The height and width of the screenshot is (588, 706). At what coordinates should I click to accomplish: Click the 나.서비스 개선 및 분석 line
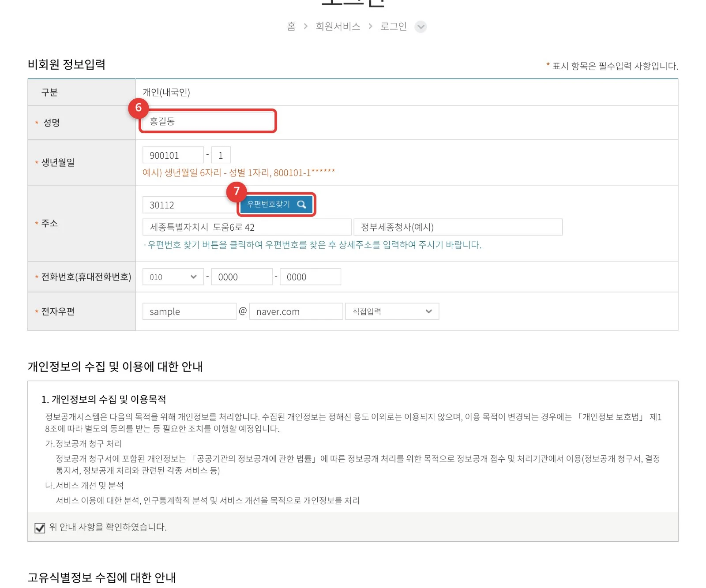tap(84, 486)
